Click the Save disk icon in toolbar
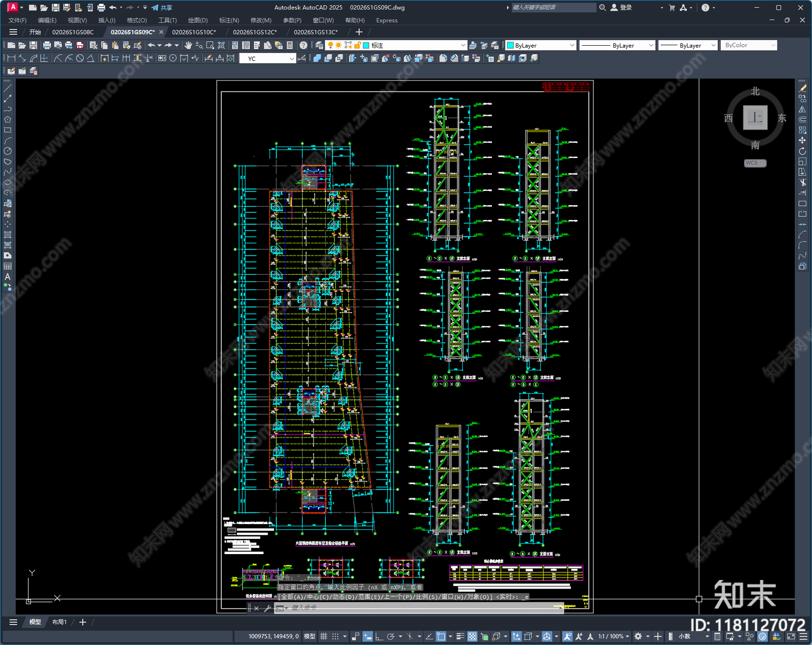Viewport: 812px width, 645px height. 33,45
